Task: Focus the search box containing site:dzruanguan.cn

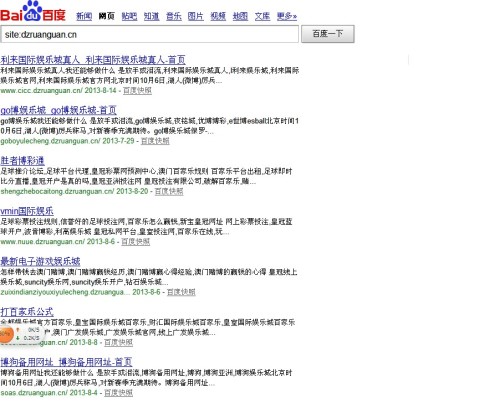Action: 150,34
